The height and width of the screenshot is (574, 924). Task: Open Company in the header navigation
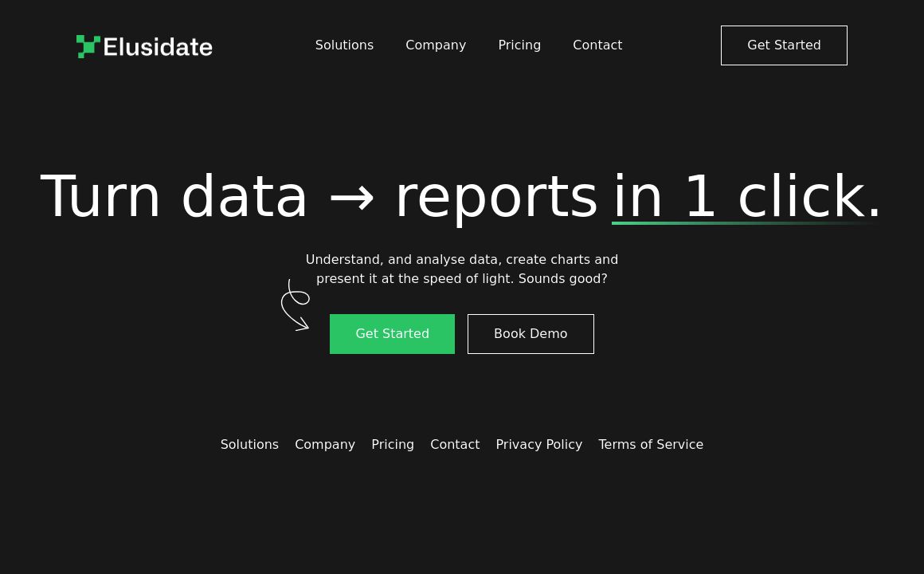point(436,45)
